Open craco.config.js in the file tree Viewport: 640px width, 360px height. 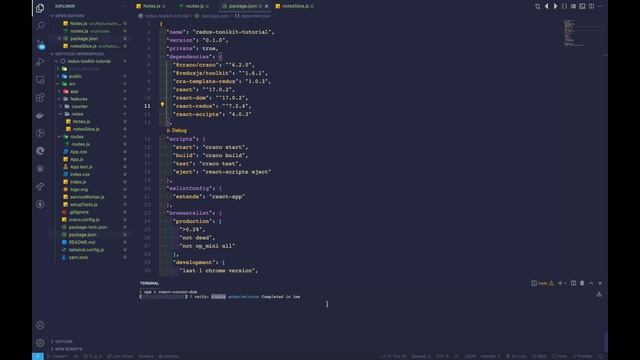pos(84,220)
